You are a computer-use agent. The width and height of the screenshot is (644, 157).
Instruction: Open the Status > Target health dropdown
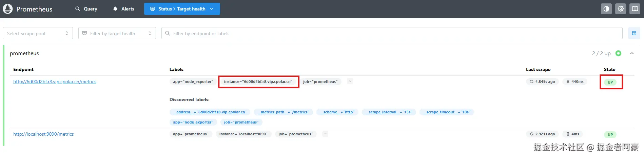pyautogui.click(x=182, y=9)
